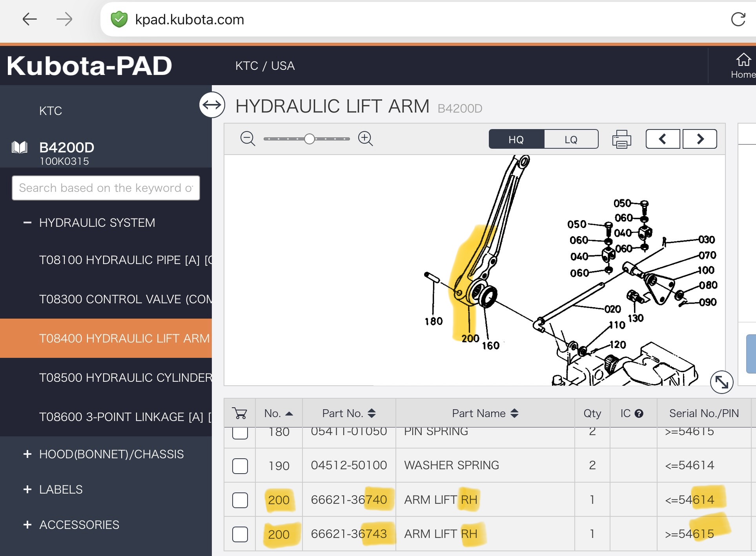Toggle the sidebar width with double-arrow icon
Screen dimensions: 756x556
(212, 105)
